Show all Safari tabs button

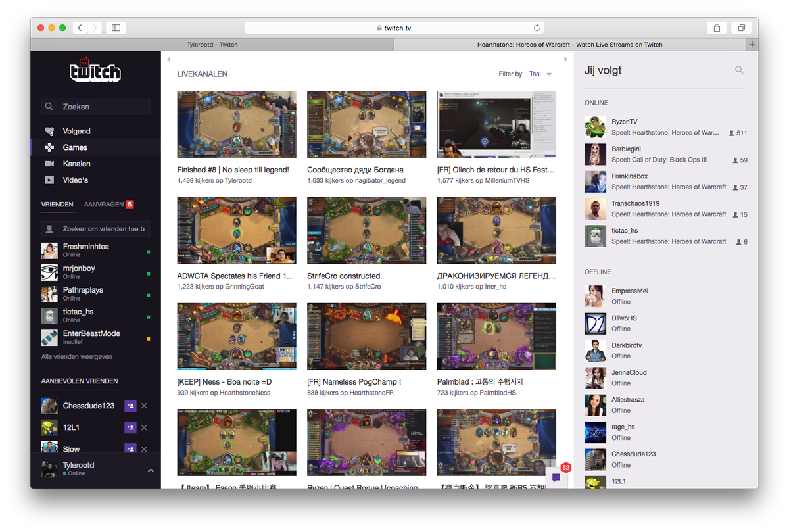pyautogui.click(x=742, y=28)
